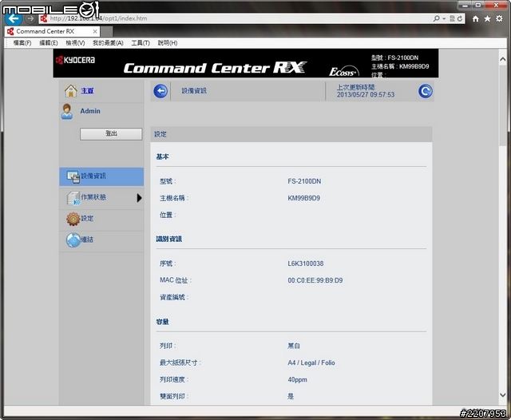Image resolution: width=511 pixels, height=420 pixels.
Task: Click the page scrollbar down arrow
Action: 503,395
